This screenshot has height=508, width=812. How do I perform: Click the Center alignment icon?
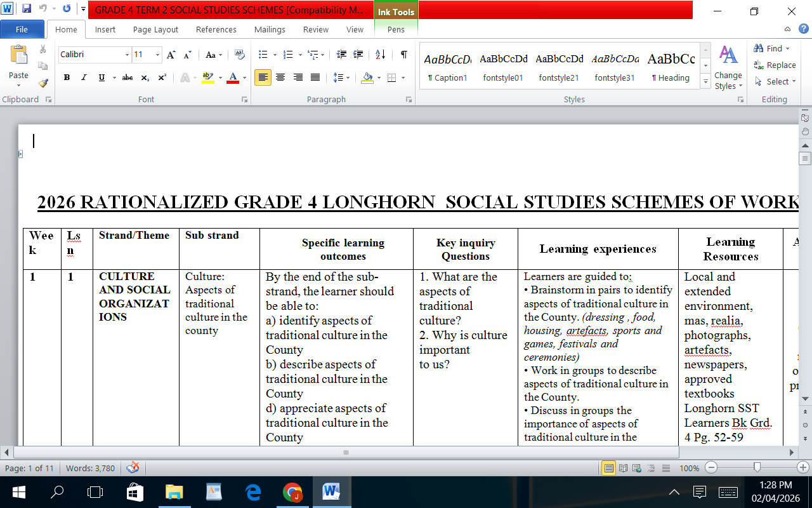click(x=280, y=77)
